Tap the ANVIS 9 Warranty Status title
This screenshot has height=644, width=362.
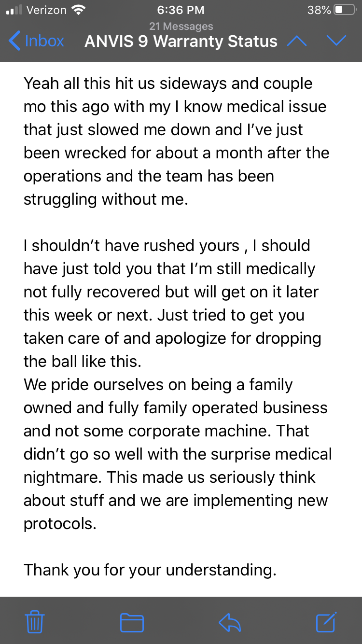pos(181,42)
